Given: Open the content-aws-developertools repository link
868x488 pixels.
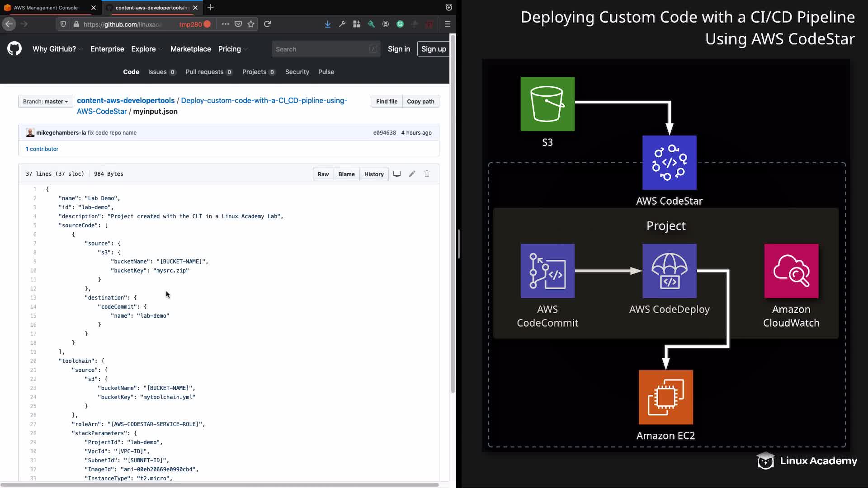Looking at the screenshot, I should [x=126, y=101].
